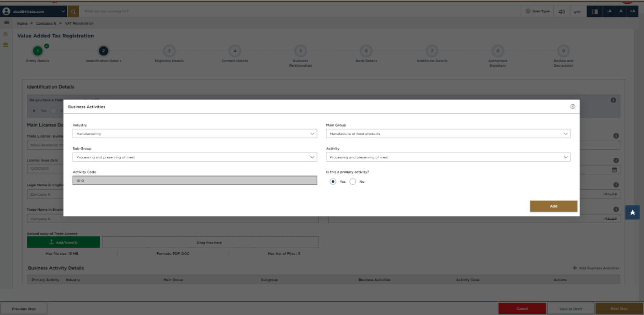
Task: Jump to step 8 Authorized Signatory
Action: [x=498, y=51]
